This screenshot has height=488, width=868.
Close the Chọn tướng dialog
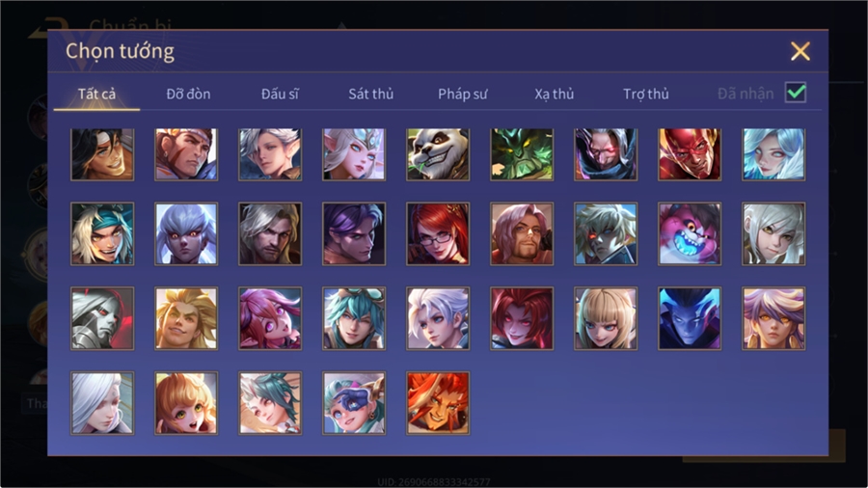point(800,51)
